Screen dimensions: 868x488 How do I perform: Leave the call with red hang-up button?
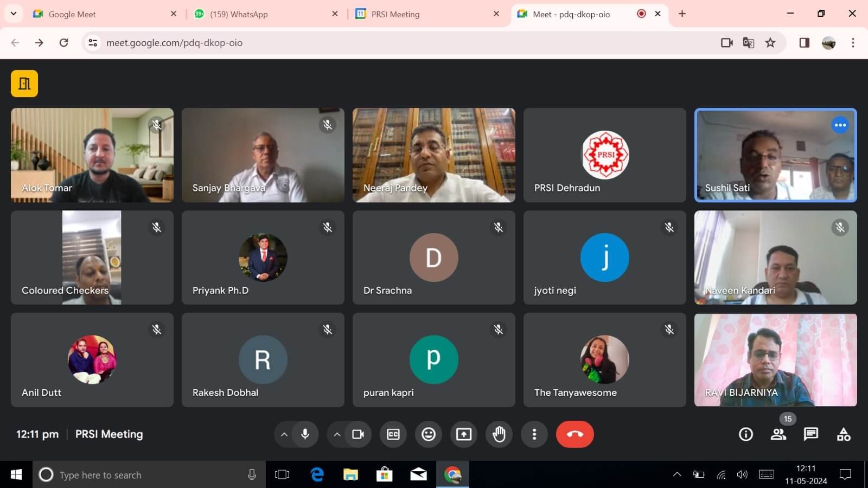(575, 434)
